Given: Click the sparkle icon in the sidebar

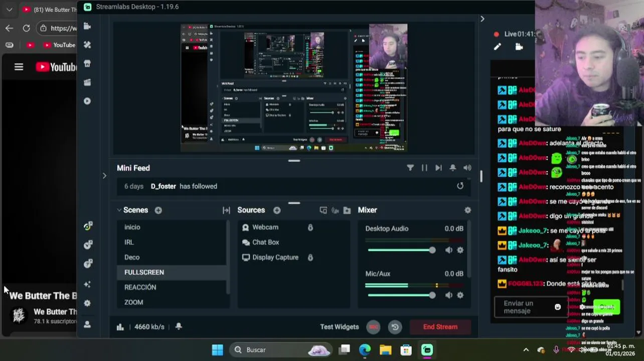Looking at the screenshot, I should (x=87, y=284).
